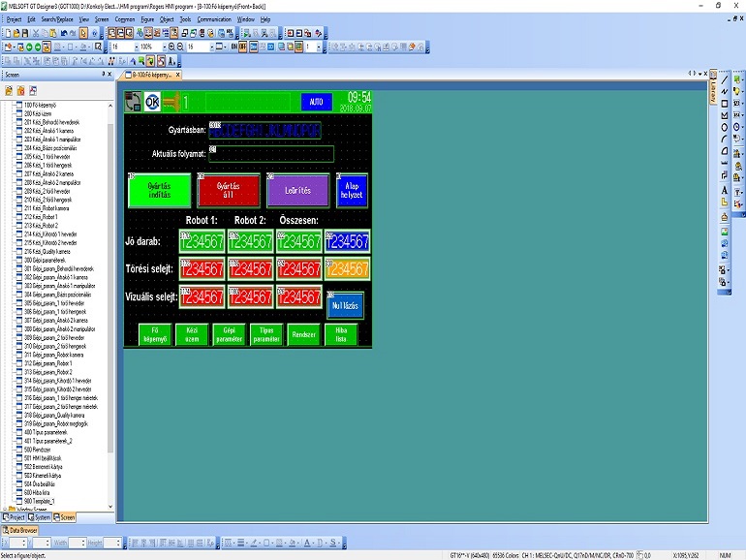Expand the Switch object dropdown arrow
The image size is (746, 560).
742,79
